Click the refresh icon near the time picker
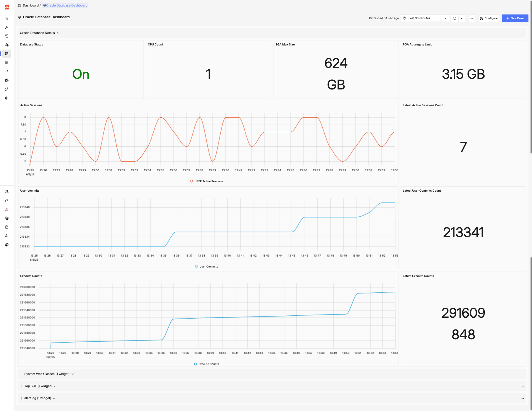Viewport: 532px width, 411px height. click(454, 18)
